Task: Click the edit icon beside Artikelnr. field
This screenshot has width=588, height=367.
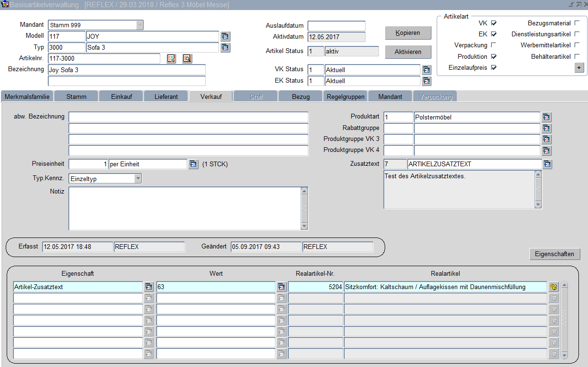Action: tap(171, 58)
